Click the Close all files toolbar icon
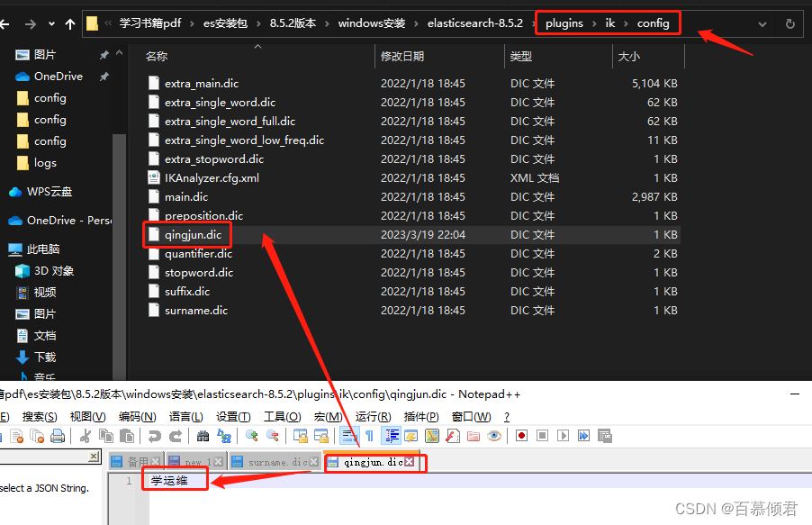This screenshot has height=525, width=812. pyautogui.click(x=37, y=437)
